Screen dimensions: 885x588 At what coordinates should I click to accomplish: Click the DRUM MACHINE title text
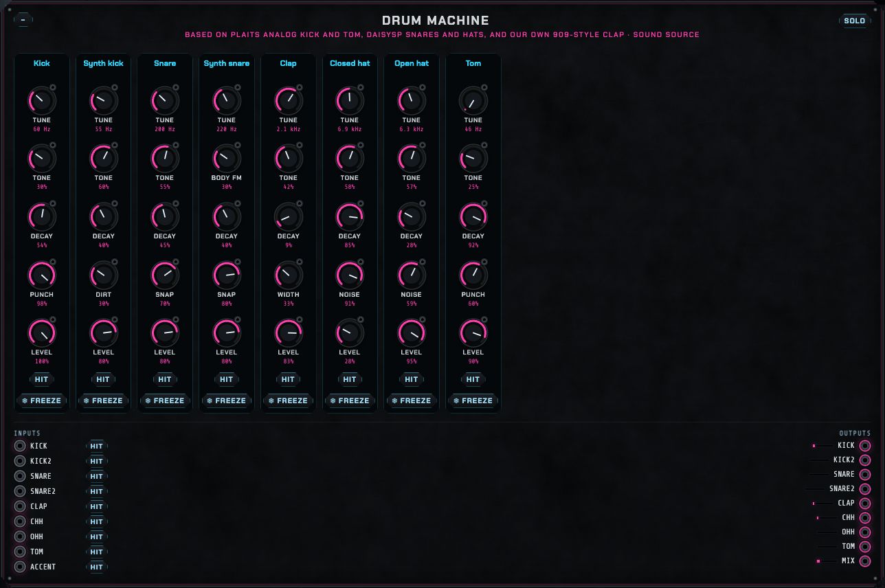pyautogui.click(x=436, y=21)
